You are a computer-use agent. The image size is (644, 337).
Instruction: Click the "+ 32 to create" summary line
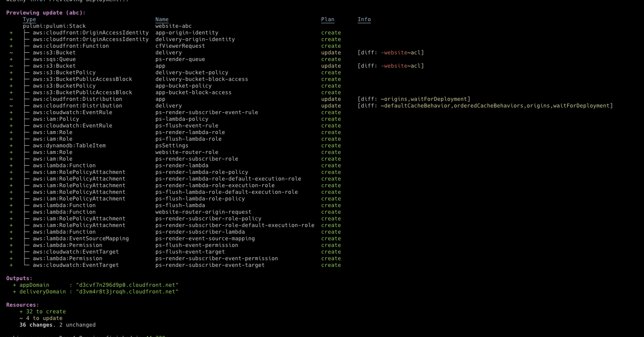[x=43, y=312]
